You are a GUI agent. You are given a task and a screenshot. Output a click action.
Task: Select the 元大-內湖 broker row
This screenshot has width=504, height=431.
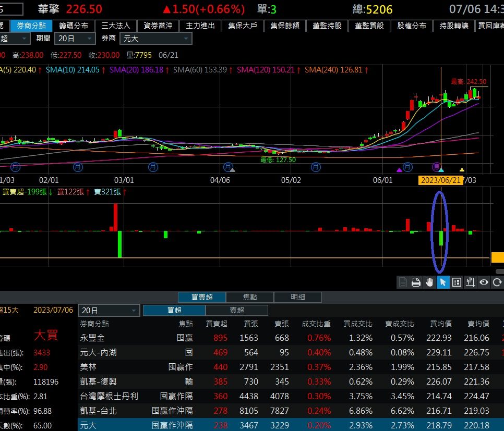(291, 352)
